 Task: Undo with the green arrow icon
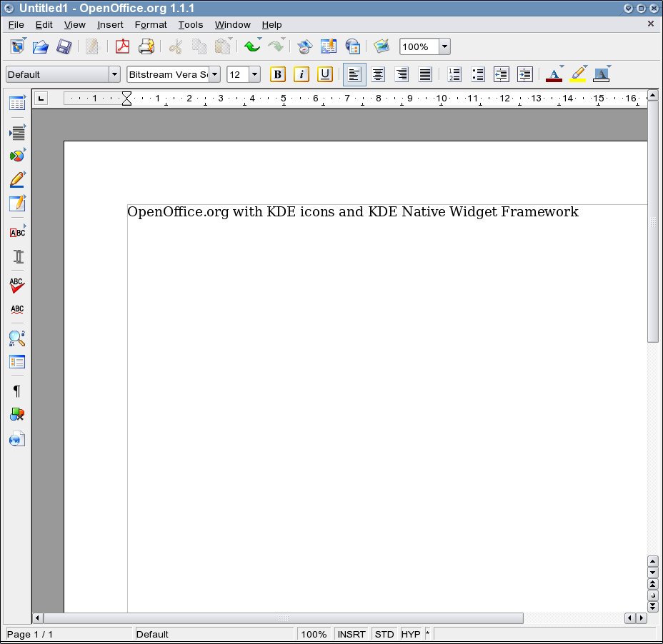(252, 46)
